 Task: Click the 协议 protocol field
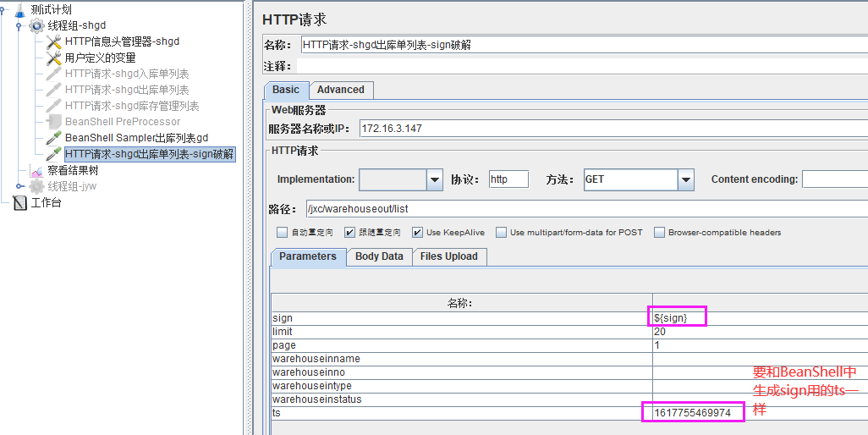click(x=508, y=179)
